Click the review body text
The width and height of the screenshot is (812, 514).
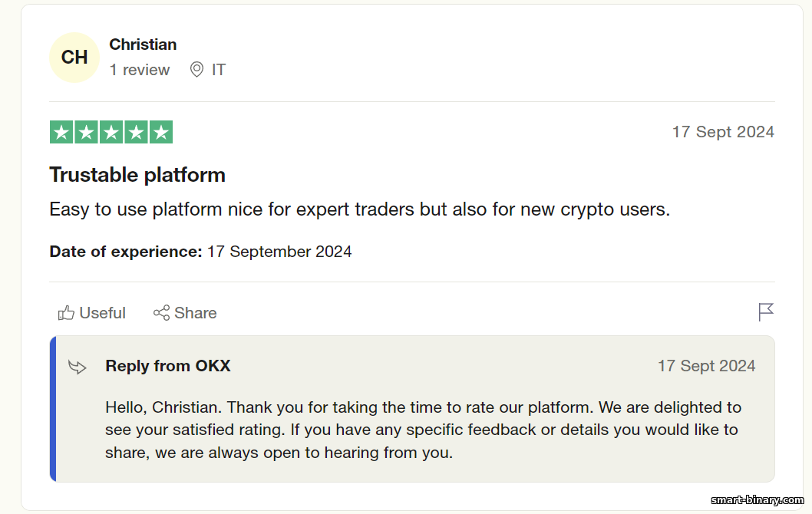359,209
